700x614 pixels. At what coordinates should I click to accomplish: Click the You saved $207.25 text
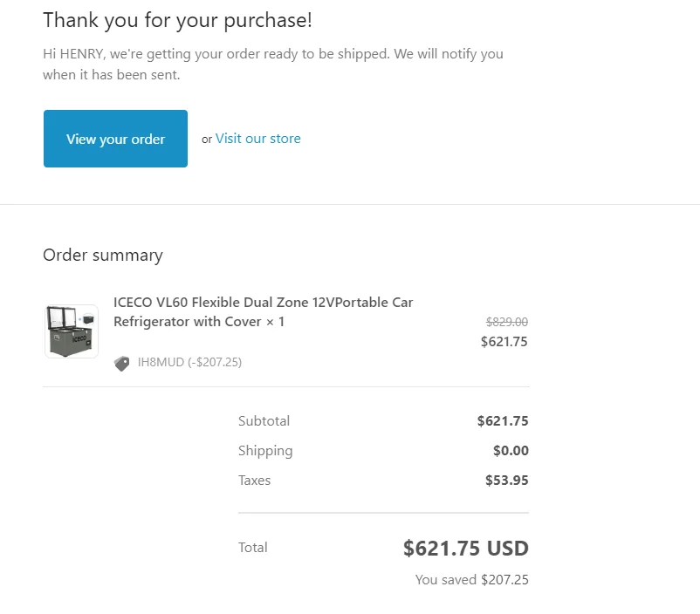[x=471, y=580]
